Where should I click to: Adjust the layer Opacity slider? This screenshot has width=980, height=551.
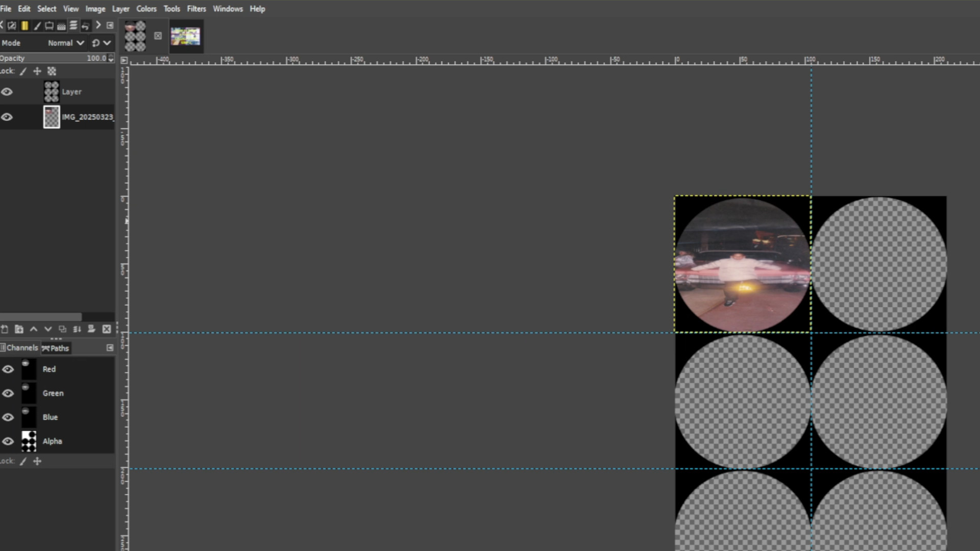click(x=54, y=58)
